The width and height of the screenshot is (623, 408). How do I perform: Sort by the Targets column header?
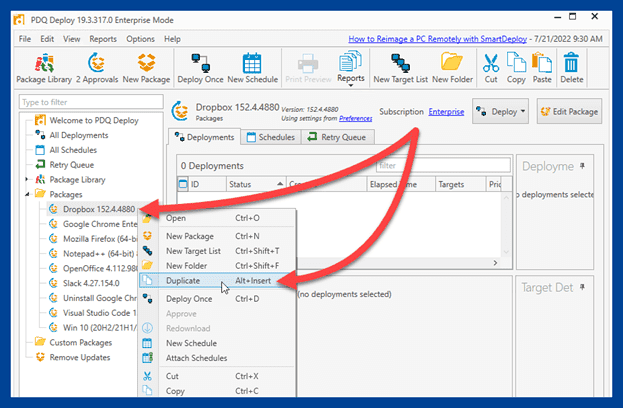coord(460,184)
